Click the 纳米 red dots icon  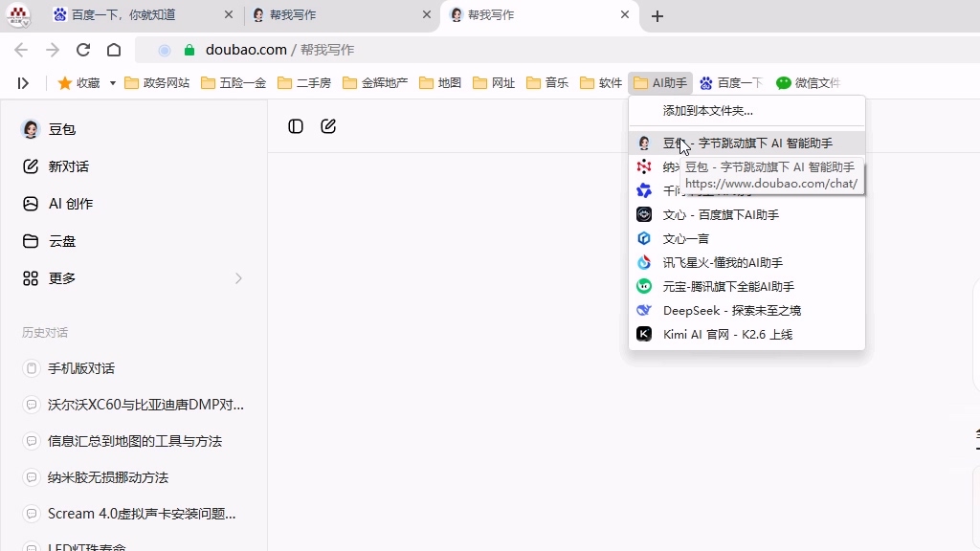[x=644, y=166]
